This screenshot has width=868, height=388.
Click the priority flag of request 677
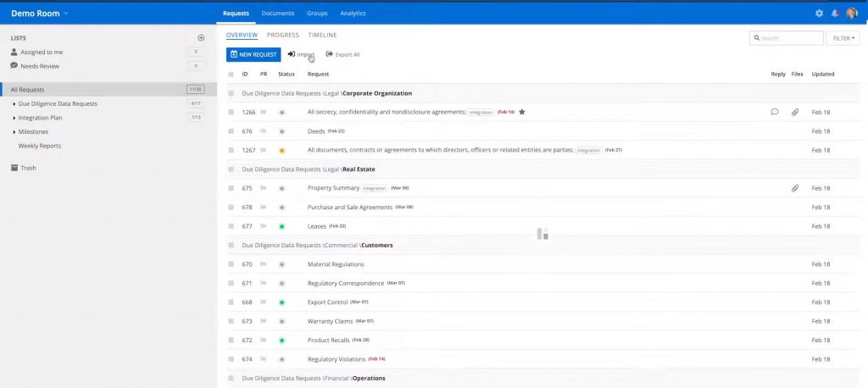[264, 226]
